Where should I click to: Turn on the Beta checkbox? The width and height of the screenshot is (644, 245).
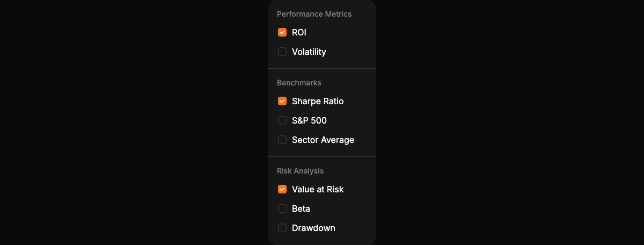pyautogui.click(x=282, y=208)
